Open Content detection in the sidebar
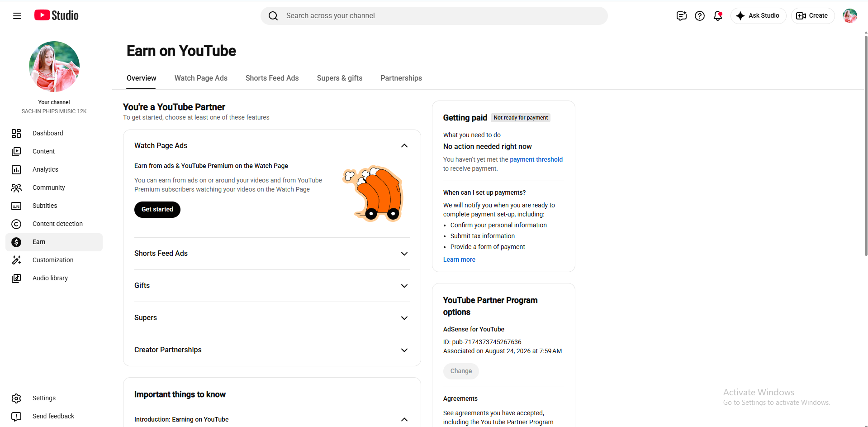868x427 pixels. click(54, 224)
